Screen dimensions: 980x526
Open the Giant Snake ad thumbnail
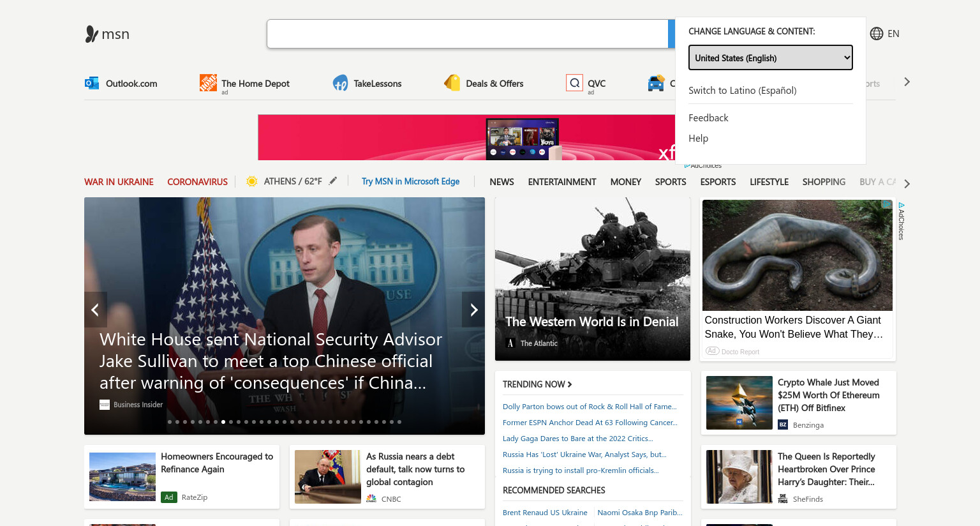(x=798, y=255)
